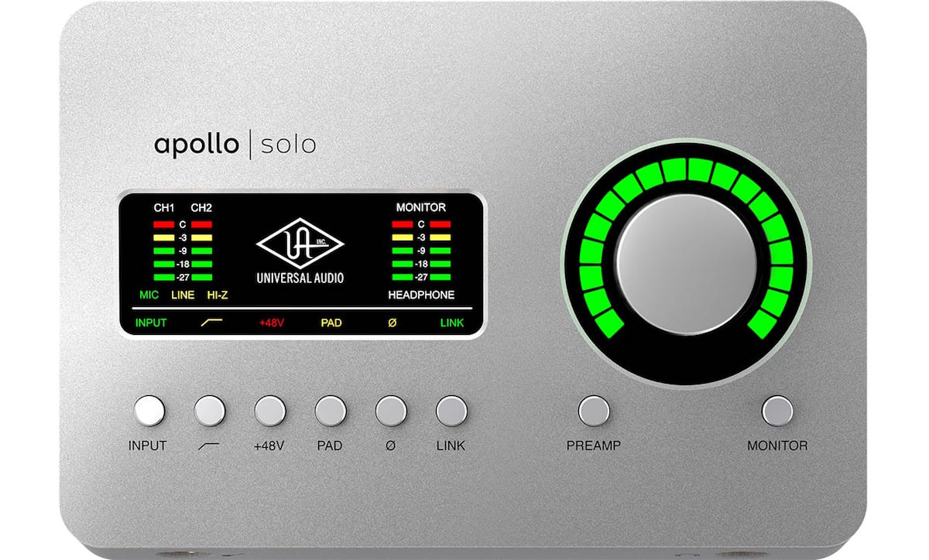Click the red +48V display indicator
Screen dimensions: 929x560
click(271, 323)
